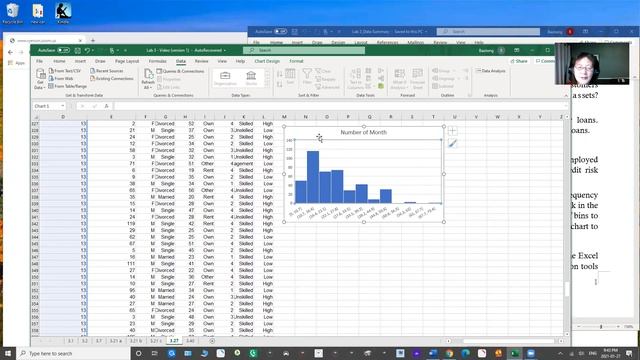Screen dimensions: 640x360
Task: Click the Reapply filter button
Action: pos(326,79)
